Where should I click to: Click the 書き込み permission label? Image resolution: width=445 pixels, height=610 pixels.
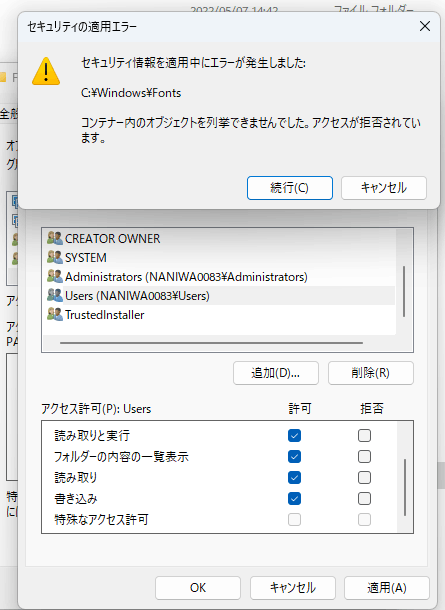(76, 498)
